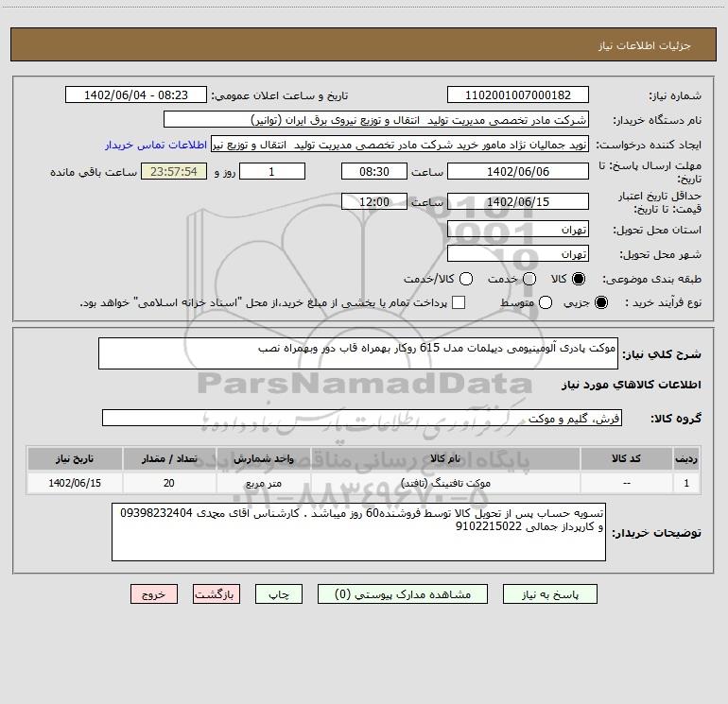Select the خدمت radio button
The height and width of the screenshot is (704, 728).
pyautogui.click(x=529, y=279)
